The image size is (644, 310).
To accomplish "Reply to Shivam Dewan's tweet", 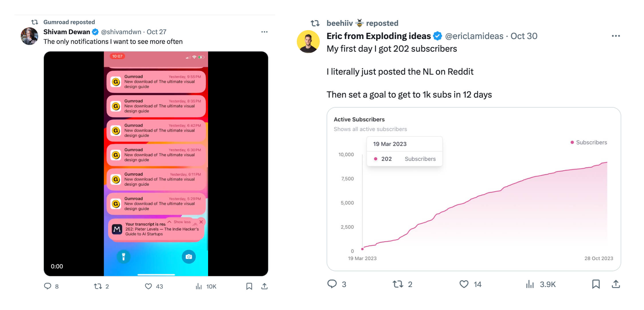I will click(x=48, y=286).
